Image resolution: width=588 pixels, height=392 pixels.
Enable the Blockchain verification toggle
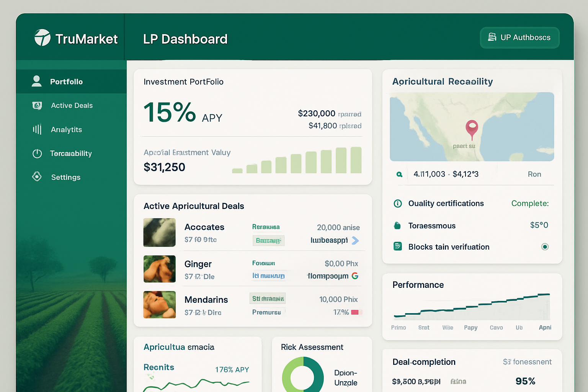545,247
